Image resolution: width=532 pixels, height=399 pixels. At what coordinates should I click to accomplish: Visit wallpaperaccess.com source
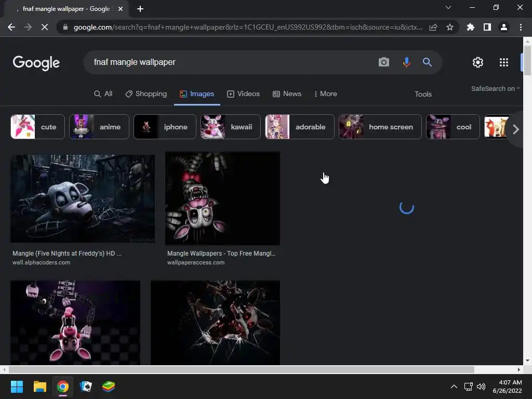196,262
